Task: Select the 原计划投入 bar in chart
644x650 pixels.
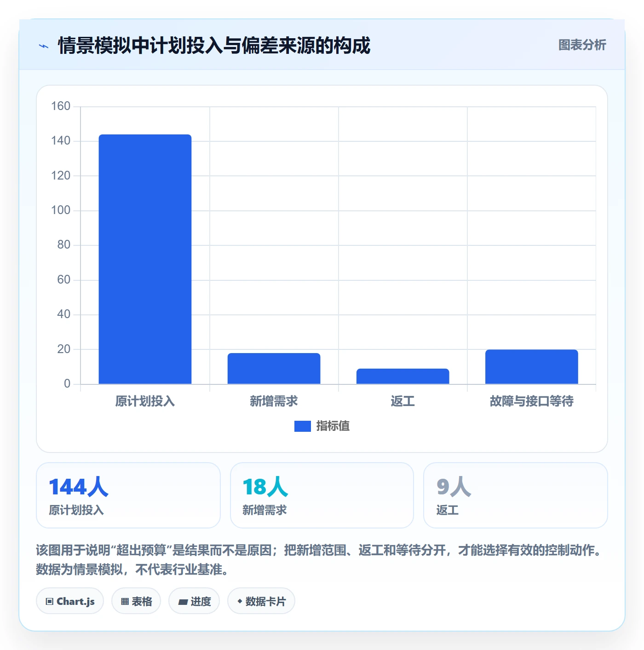Action: [145, 259]
